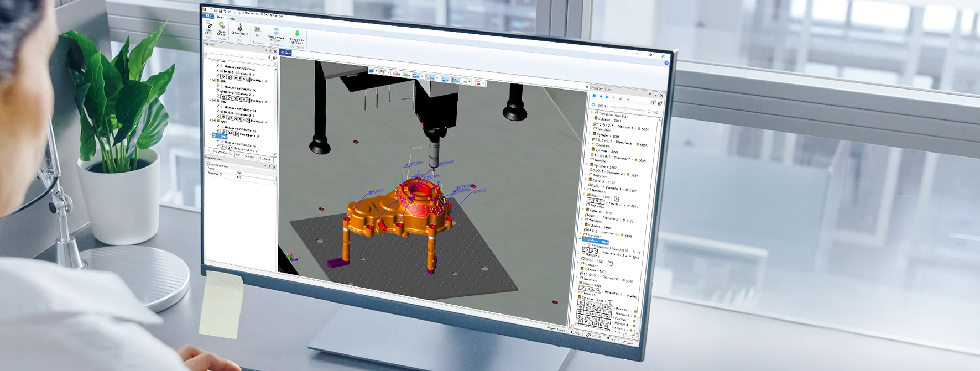
Task: Open the dropdown arrow beside cube view icon
Action: 377,71
